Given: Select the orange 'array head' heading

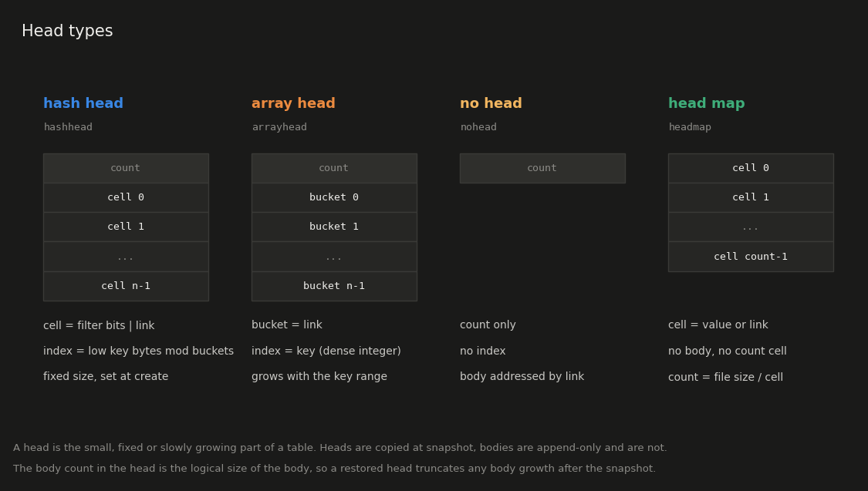Looking at the screenshot, I should 293,103.
